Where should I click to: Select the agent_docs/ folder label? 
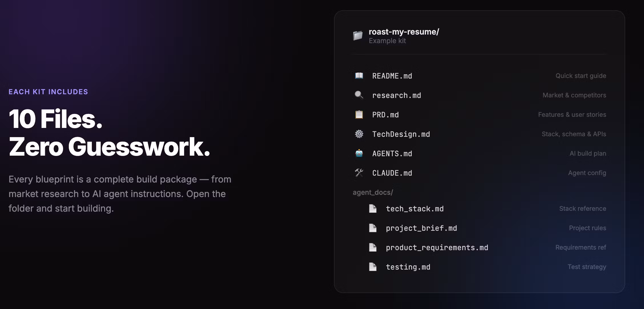373,192
